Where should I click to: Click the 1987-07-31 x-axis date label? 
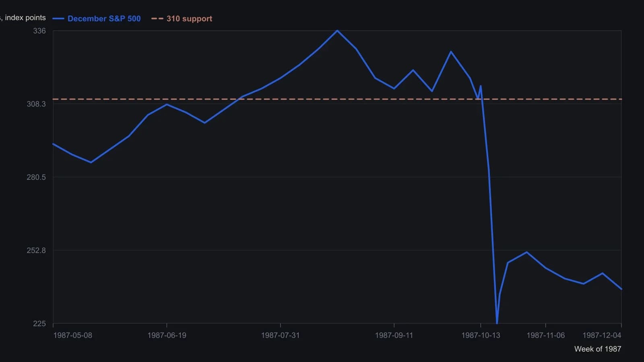[280, 335]
